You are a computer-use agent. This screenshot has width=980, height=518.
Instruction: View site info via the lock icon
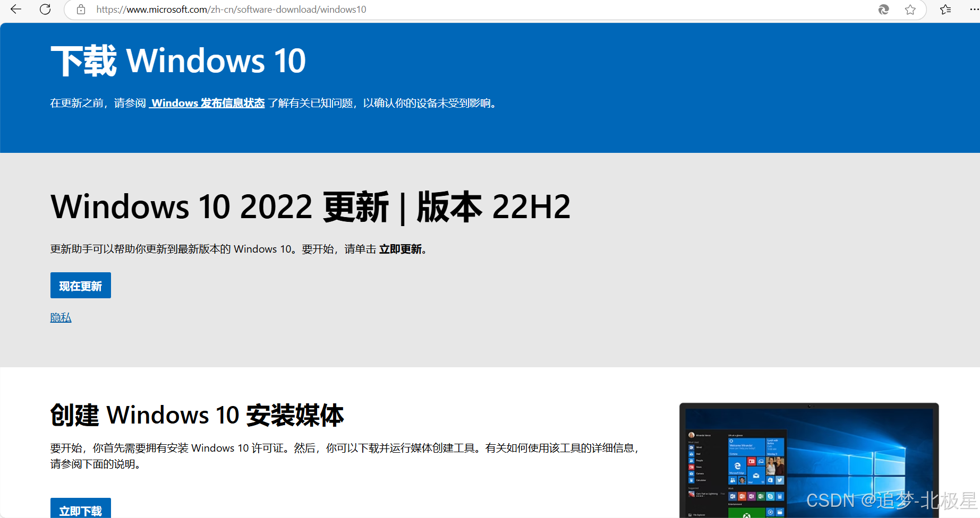[81, 10]
